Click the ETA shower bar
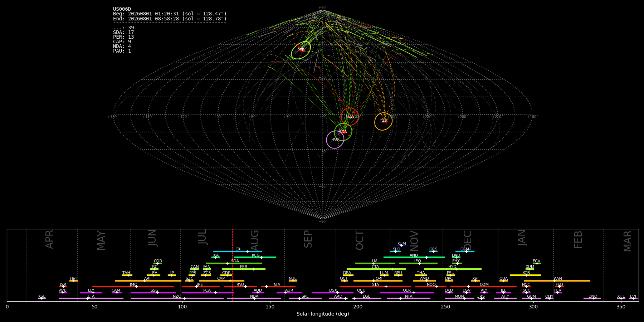Image resolution: width=644 pixels, height=322 pixels. [91, 298]
